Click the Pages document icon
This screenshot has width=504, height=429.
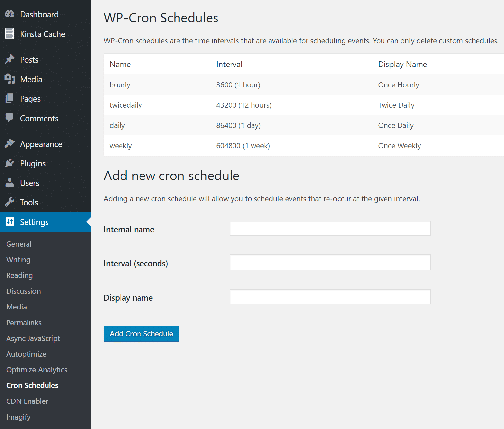tap(9, 98)
